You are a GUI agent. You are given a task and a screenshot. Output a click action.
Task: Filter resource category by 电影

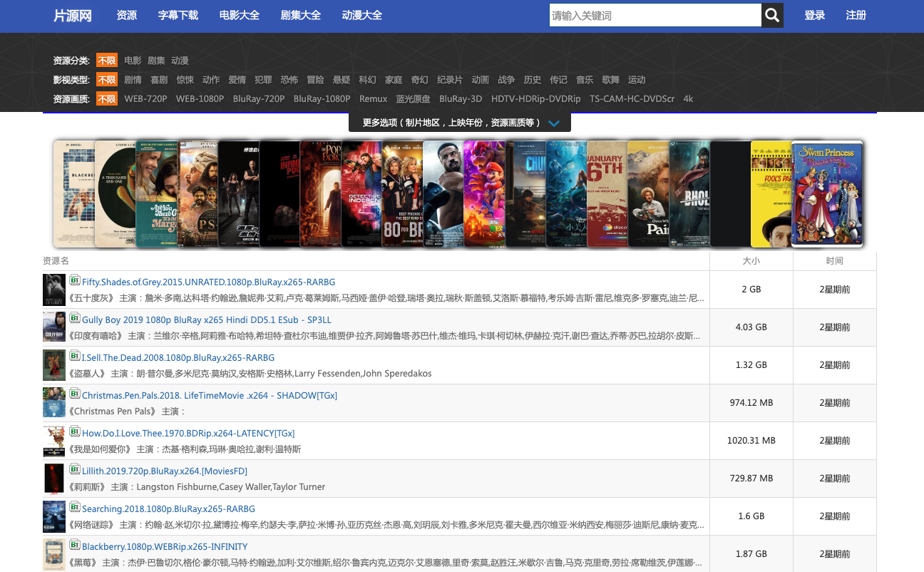pyautogui.click(x=133, y=61)
